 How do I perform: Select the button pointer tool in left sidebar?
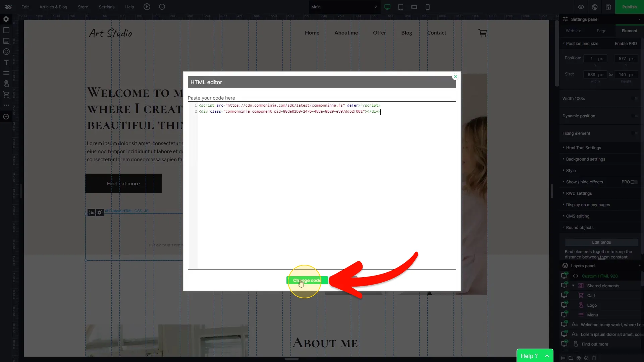6,84
